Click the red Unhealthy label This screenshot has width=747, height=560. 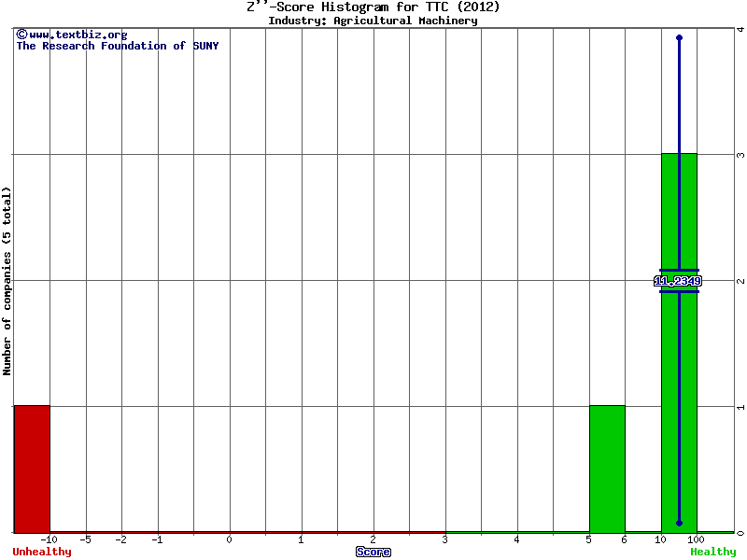pos(42,552)
